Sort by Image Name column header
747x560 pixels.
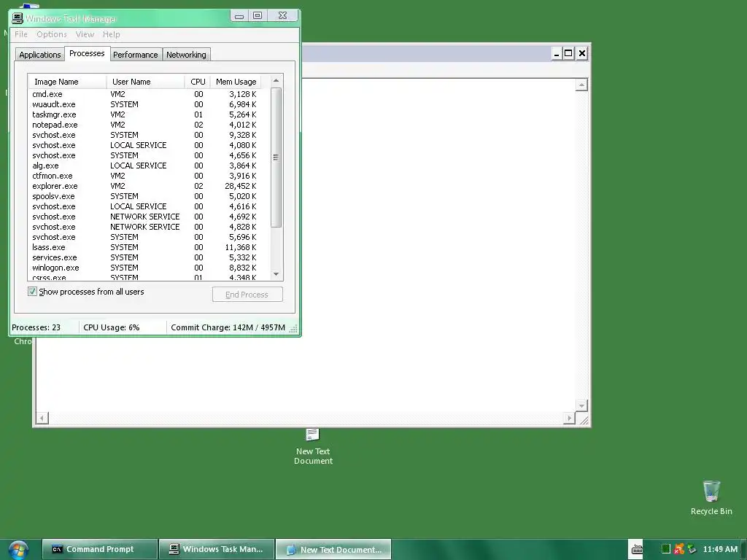67,82
